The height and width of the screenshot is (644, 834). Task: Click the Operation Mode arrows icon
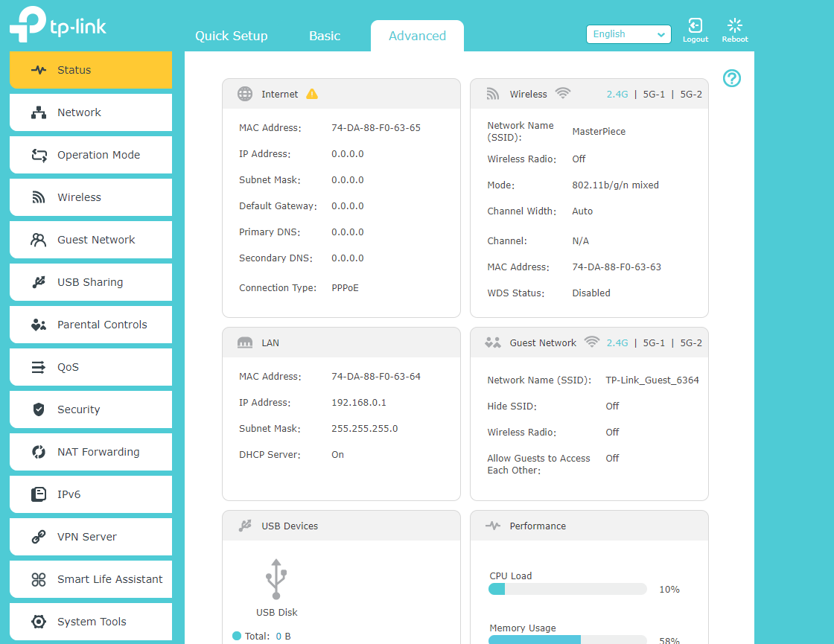coord(39,155)
